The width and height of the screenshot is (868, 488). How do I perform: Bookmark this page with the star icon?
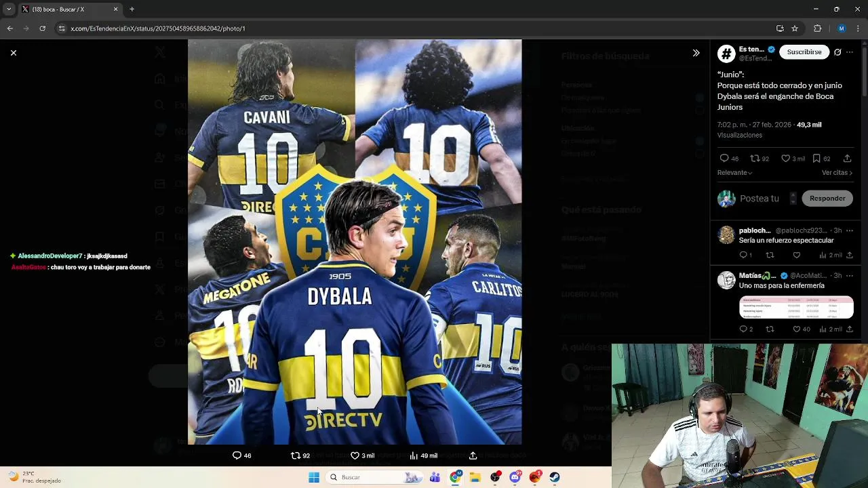pyautogui.click(x=795, y=28)
